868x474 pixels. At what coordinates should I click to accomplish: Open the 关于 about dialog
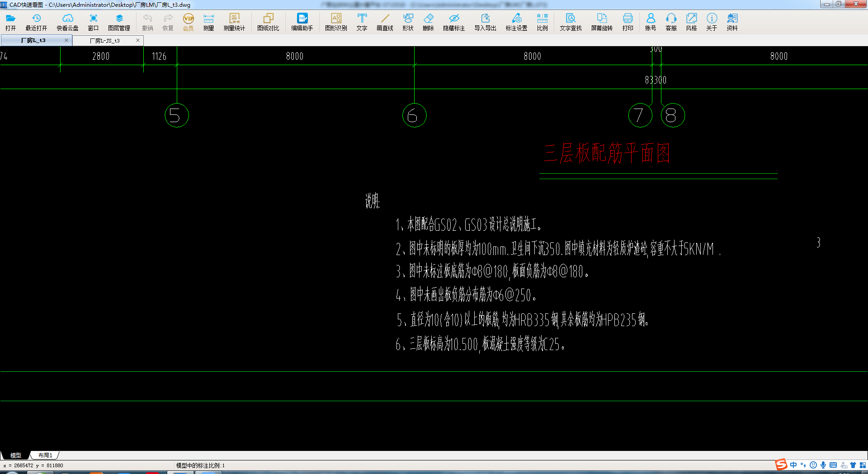click(x=712, y=22)
